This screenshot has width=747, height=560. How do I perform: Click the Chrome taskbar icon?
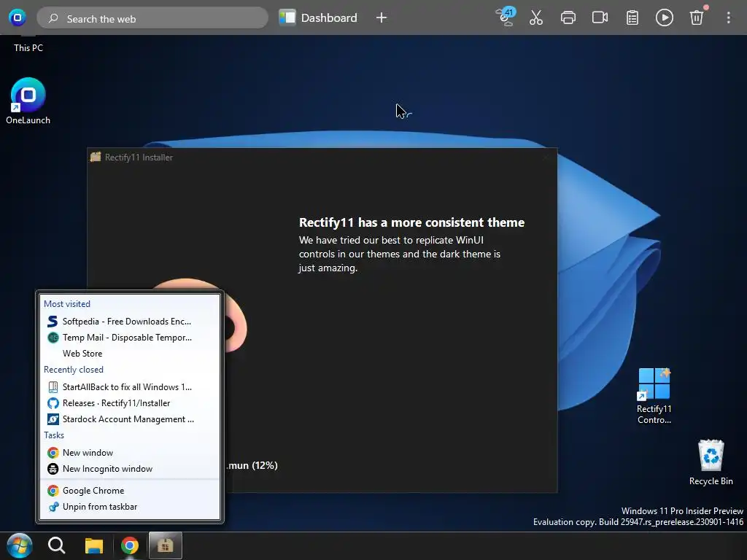click(130, 545)
